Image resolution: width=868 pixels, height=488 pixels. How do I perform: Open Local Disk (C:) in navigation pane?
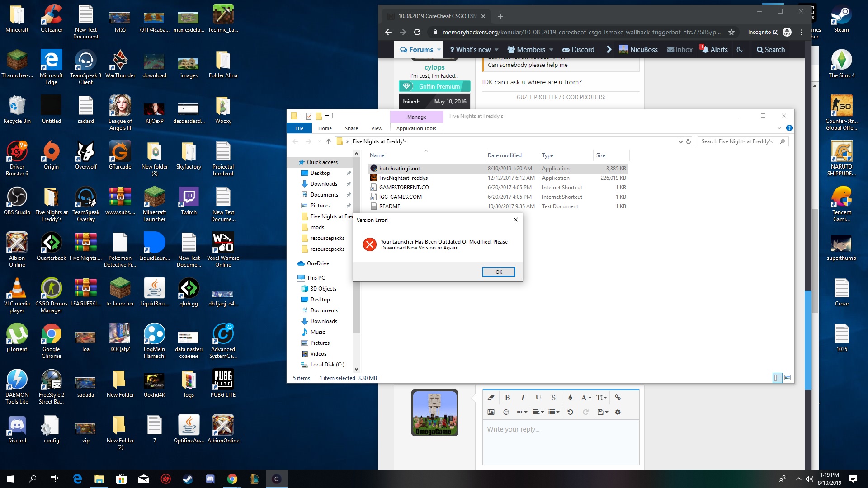coord(327,365)
